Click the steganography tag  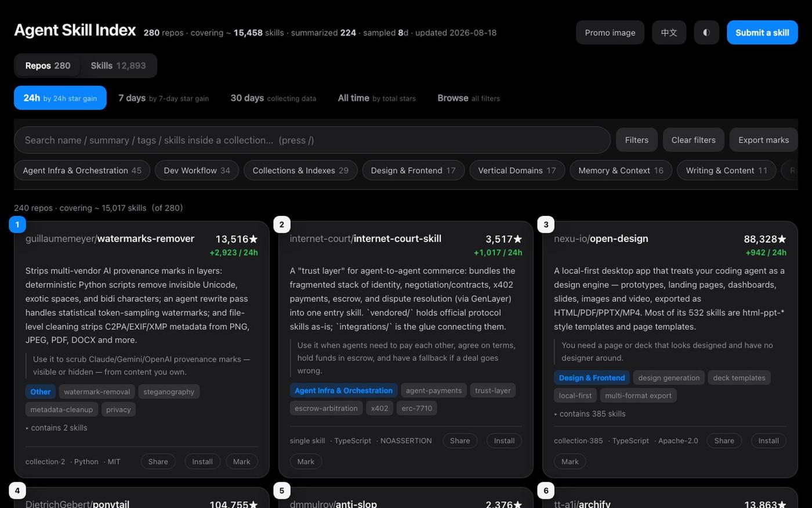(x=169, y=392)
